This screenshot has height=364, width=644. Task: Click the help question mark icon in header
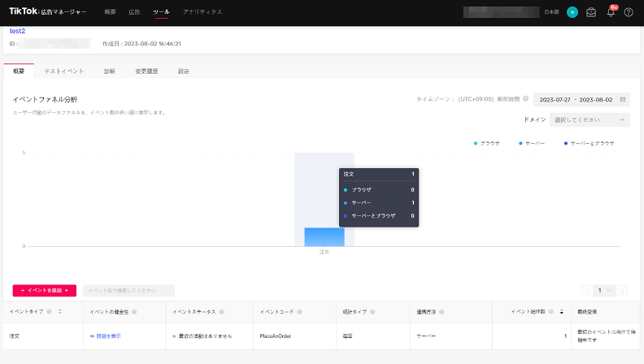(628, 12)
